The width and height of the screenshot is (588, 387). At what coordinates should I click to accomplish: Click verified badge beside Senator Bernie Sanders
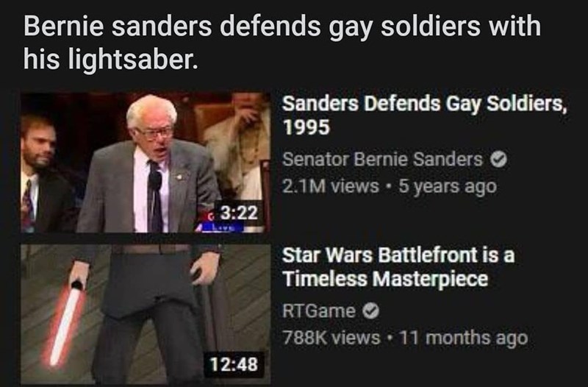499,160
